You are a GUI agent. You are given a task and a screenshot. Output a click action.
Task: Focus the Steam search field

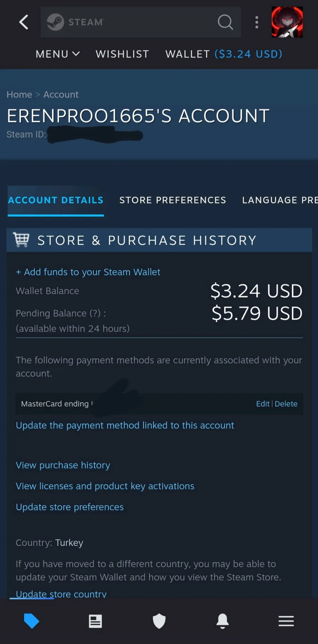coord(134,22)
